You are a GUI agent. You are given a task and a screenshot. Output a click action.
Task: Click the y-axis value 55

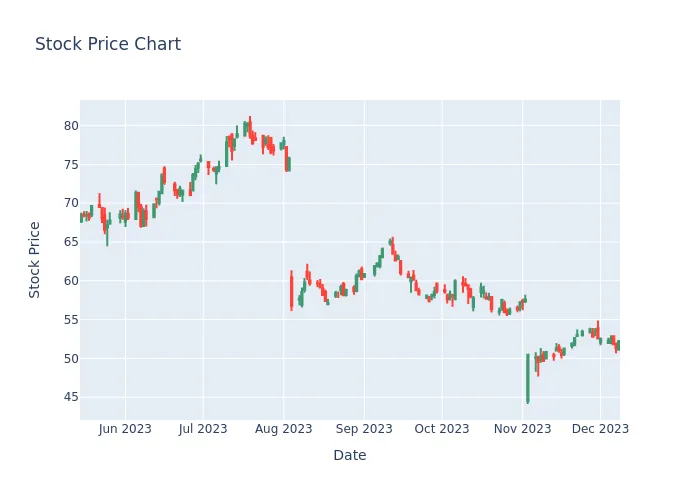(71, 320)
